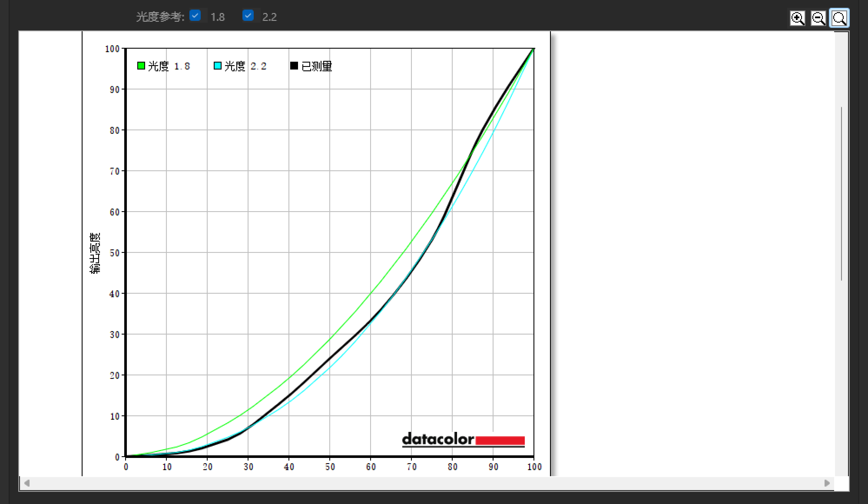Click the plain magnifier zoom-fit icon
The image size is (868, 504).
point(839,18)
